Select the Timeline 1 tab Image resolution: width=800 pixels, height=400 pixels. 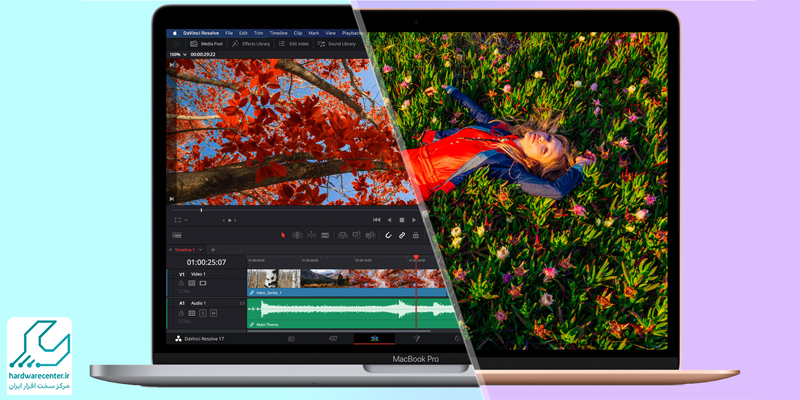pyautogui.click(x=185, y=250)
